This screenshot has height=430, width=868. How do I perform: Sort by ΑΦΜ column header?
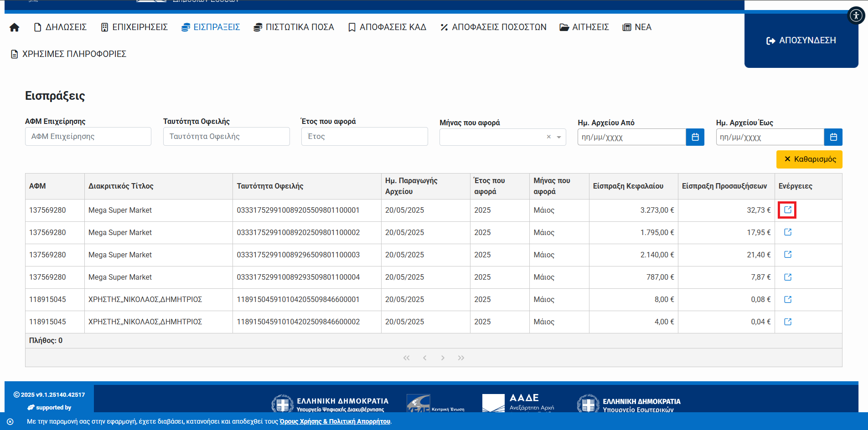pyautogui.click(x=55, y=186)
